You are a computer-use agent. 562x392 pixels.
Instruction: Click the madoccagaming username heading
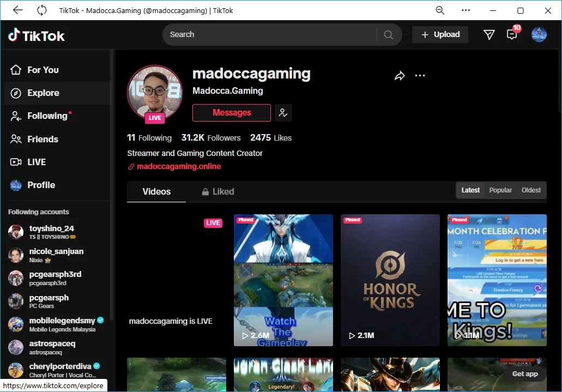point(251,74)
